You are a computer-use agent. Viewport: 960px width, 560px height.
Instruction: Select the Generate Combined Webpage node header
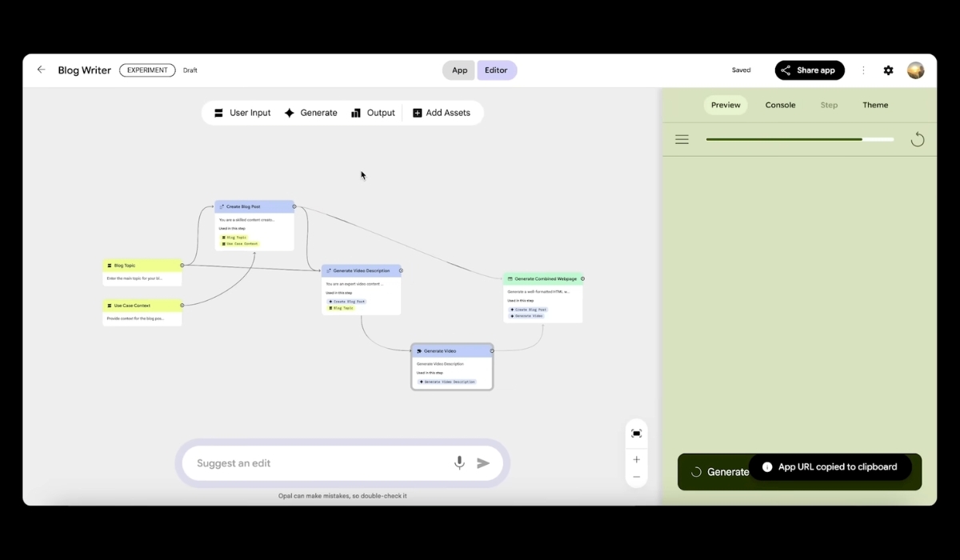click(x=543, y=278)
